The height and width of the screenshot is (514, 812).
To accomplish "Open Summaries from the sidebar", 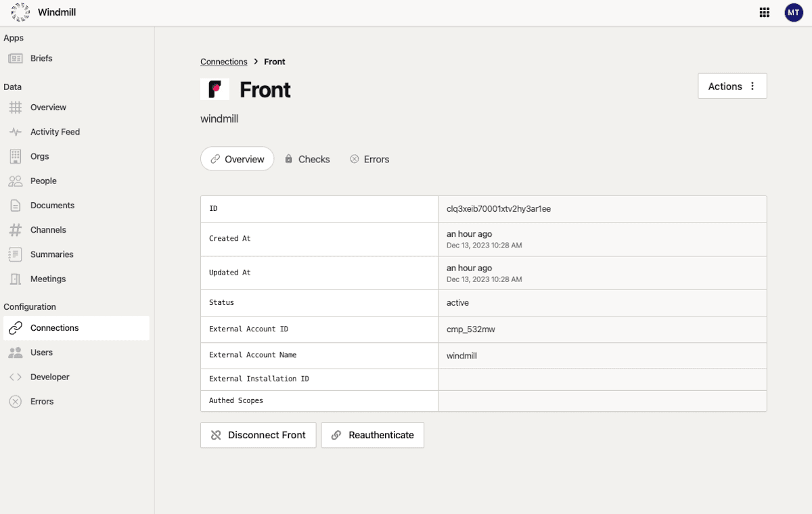I will [76, 254].
